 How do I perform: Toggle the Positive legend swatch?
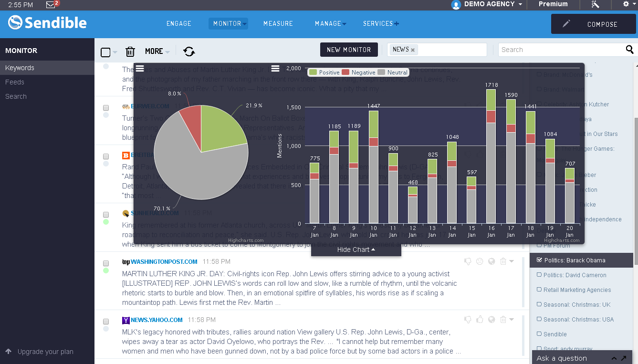[313, 72]
